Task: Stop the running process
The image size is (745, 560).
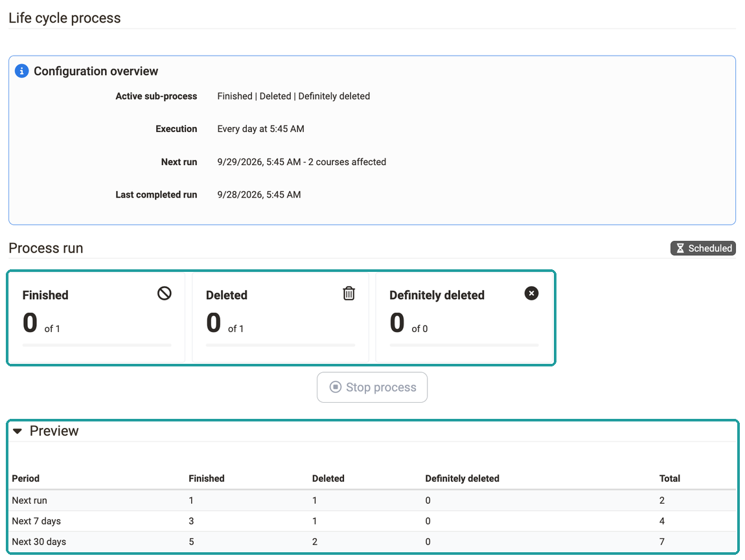Action: click(x=372, y=387)
